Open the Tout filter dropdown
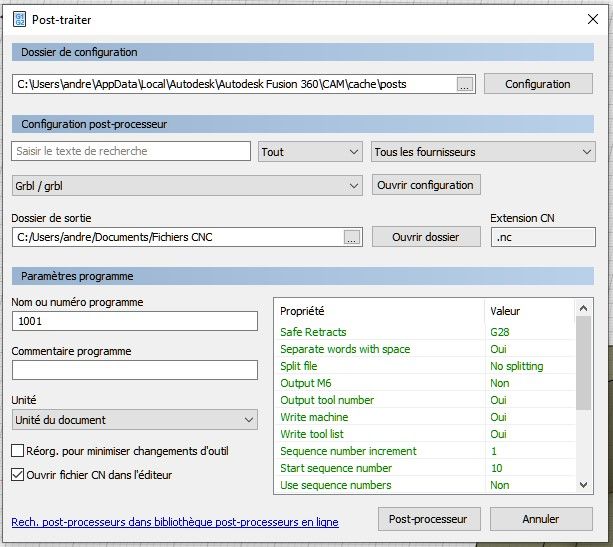This screenshot has height=547, width=613. point(310,152)
